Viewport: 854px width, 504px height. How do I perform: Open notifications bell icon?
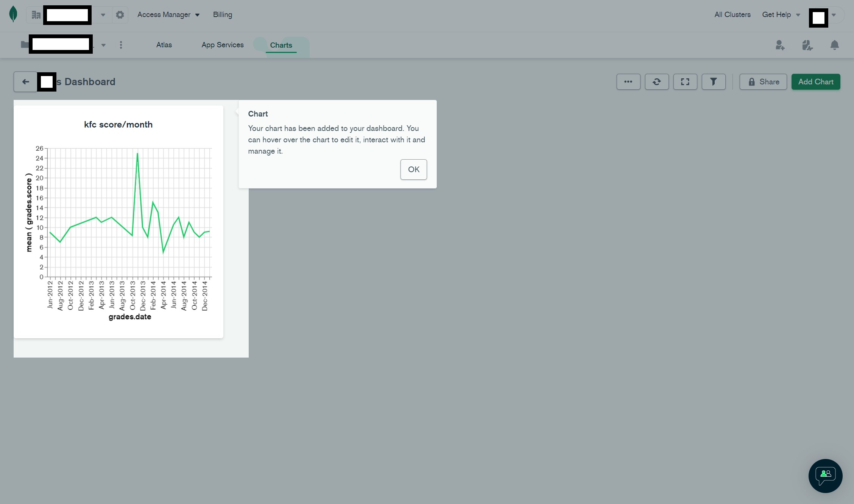[x=834, y=45]
